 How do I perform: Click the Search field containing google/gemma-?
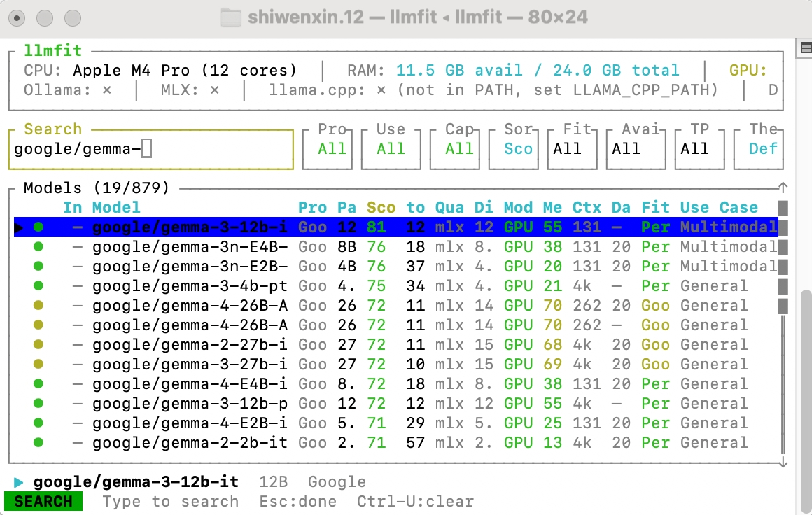tap(151, 149)
